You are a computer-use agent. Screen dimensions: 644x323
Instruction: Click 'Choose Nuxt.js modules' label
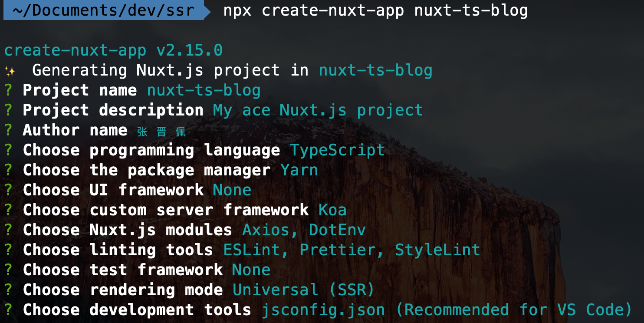pos(128,230)
